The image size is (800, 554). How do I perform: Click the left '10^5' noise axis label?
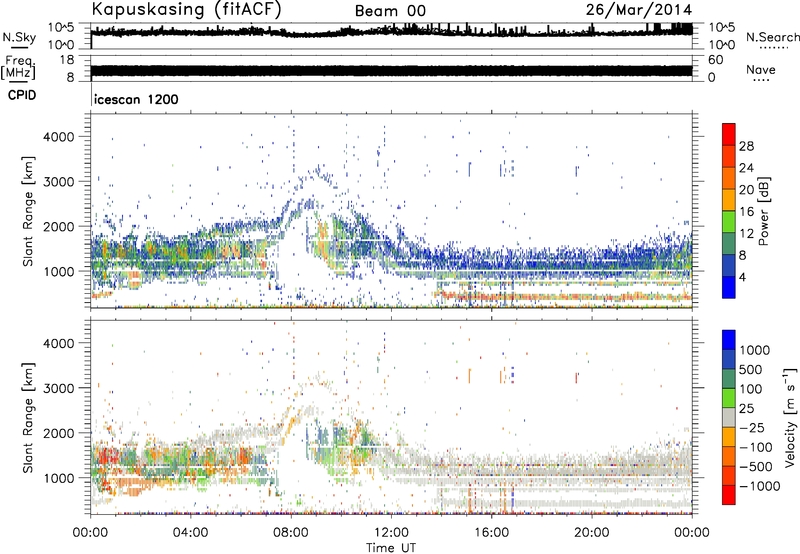click(x=61, y=28)
